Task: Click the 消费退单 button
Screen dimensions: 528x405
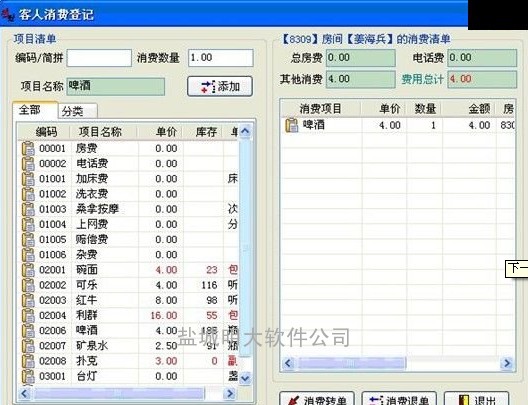Action: click(x=399, y=400)
